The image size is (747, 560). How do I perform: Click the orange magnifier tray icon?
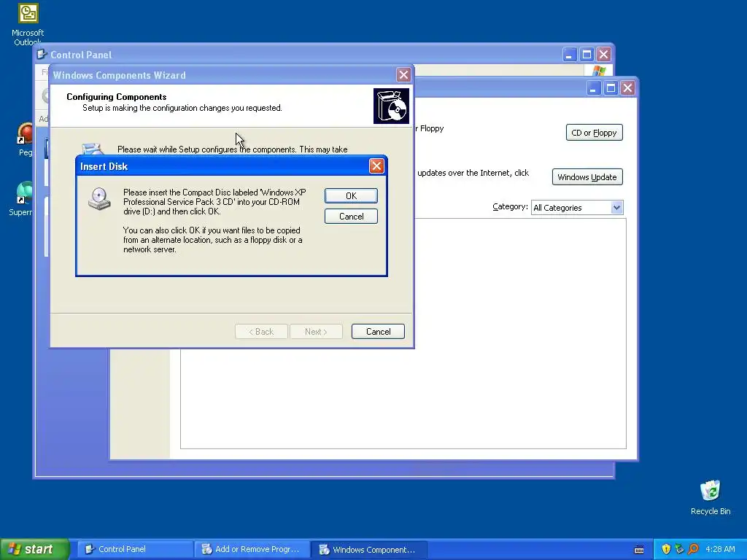pyautogui.click(x=693, y=549)
